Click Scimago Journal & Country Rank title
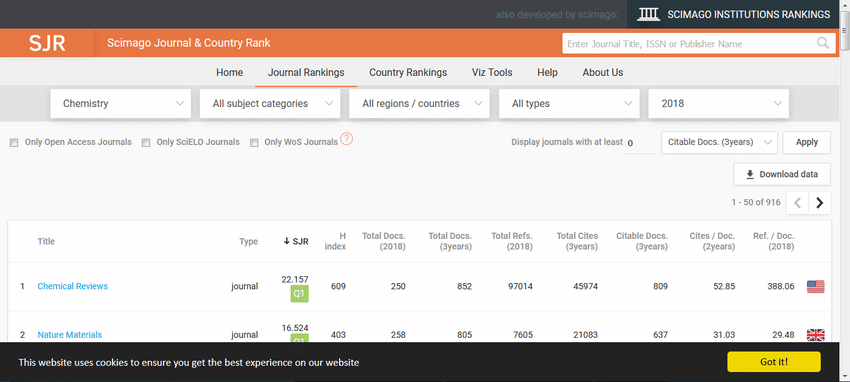This screenshot has width=850, height=382. 189,43
